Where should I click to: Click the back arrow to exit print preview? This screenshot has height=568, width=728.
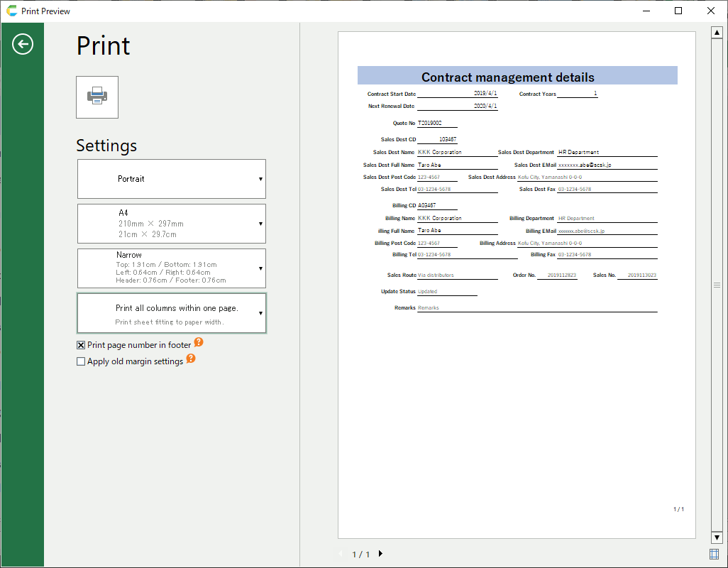[23, 45]
